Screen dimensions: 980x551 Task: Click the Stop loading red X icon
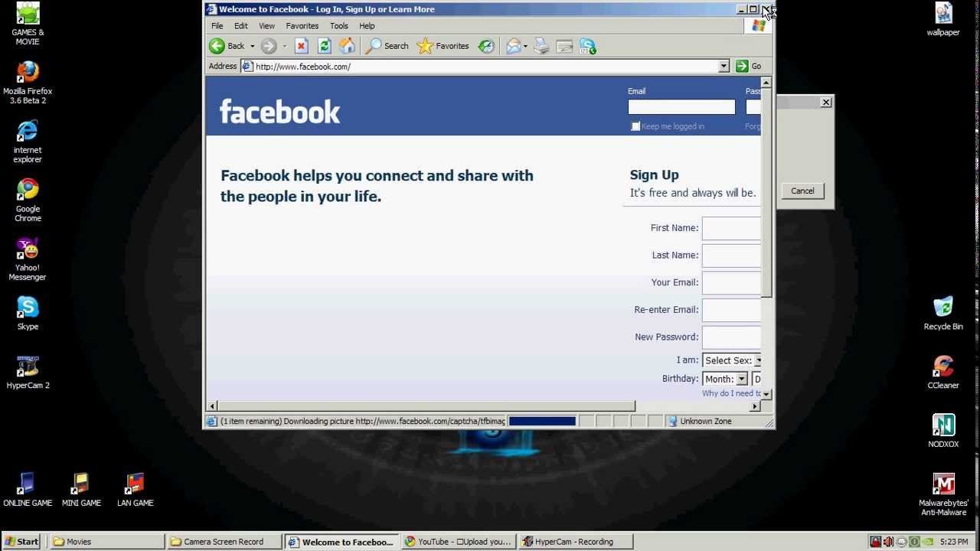(x=302, y=46)
